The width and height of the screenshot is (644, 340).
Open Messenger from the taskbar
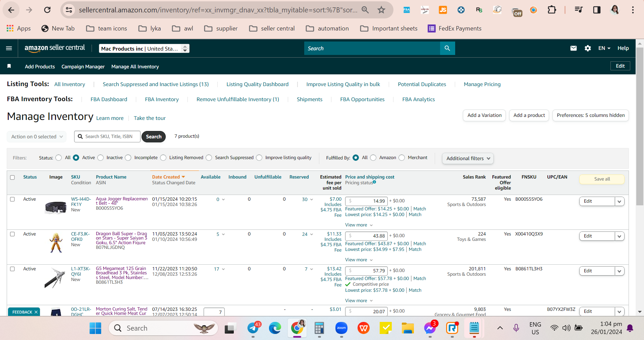(x=430, y=328)
